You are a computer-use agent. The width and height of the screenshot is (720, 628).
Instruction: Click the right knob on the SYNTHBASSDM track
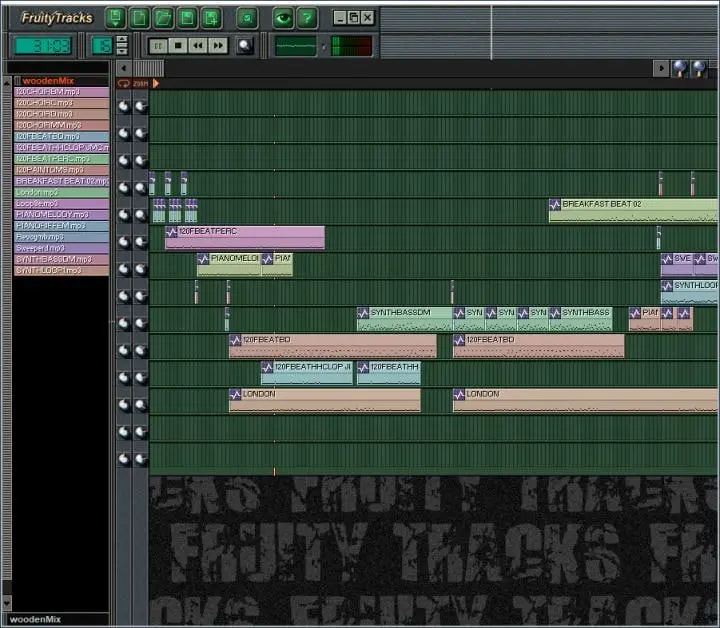click(x=141, y=323)
